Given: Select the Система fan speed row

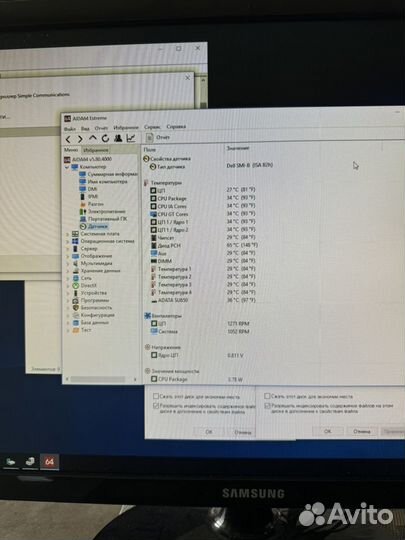Looking at the screenshot, I should [x=200, y=332].
